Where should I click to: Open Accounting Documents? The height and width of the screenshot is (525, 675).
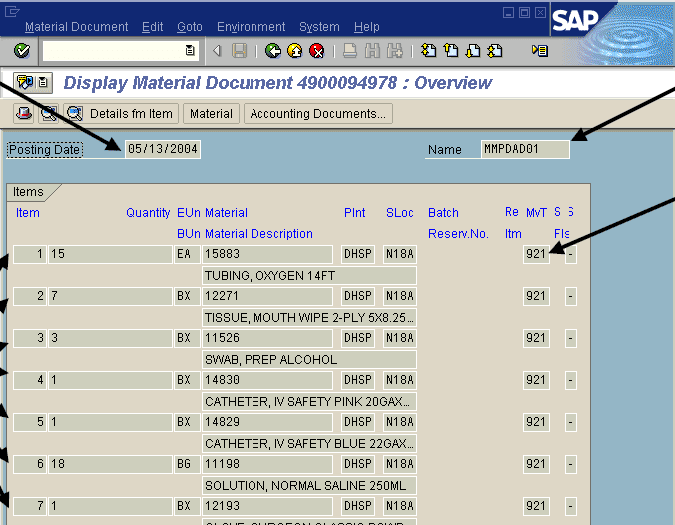click(318, 114)
